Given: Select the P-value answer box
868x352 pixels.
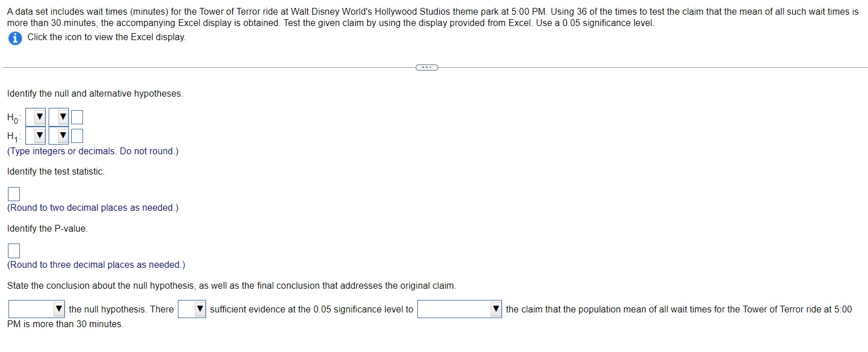Looking at the screenshot, I should coord(13,250).
